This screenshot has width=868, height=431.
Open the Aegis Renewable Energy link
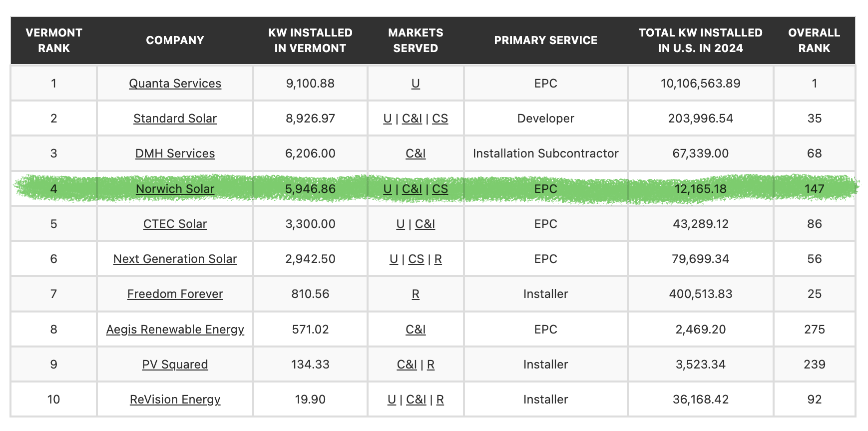pyautogui.click(x=175, y=329)
